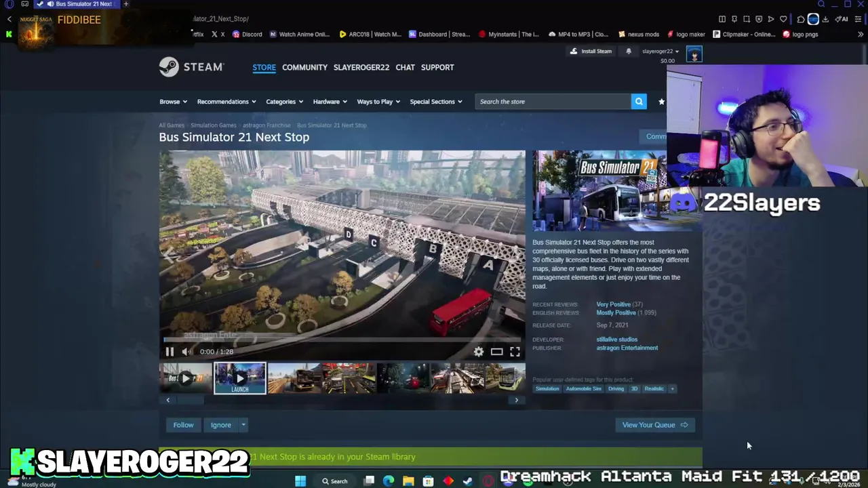The image size is (868, 488).
Task: Go to the COMMUNITY tab
Action: pyautogui.click(x=304, y=67)
